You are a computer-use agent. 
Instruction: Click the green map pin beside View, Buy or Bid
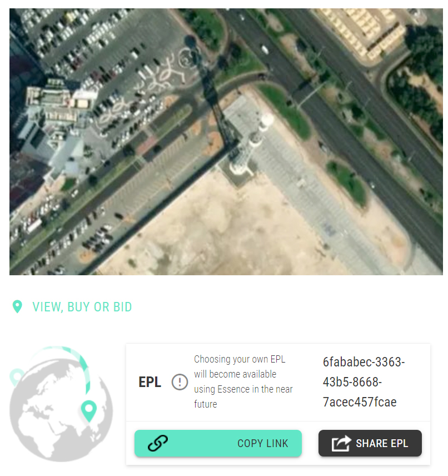pyautogui.click(x=17, y=306)
